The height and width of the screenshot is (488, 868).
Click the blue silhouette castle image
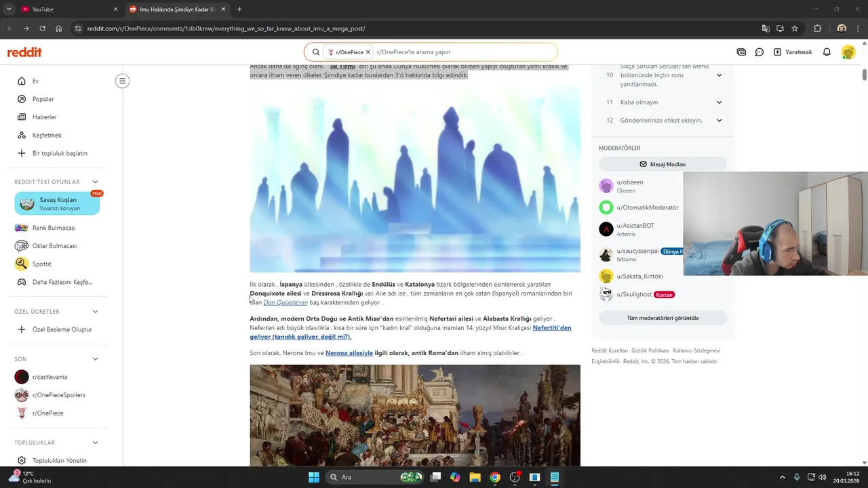pos(415,180)
